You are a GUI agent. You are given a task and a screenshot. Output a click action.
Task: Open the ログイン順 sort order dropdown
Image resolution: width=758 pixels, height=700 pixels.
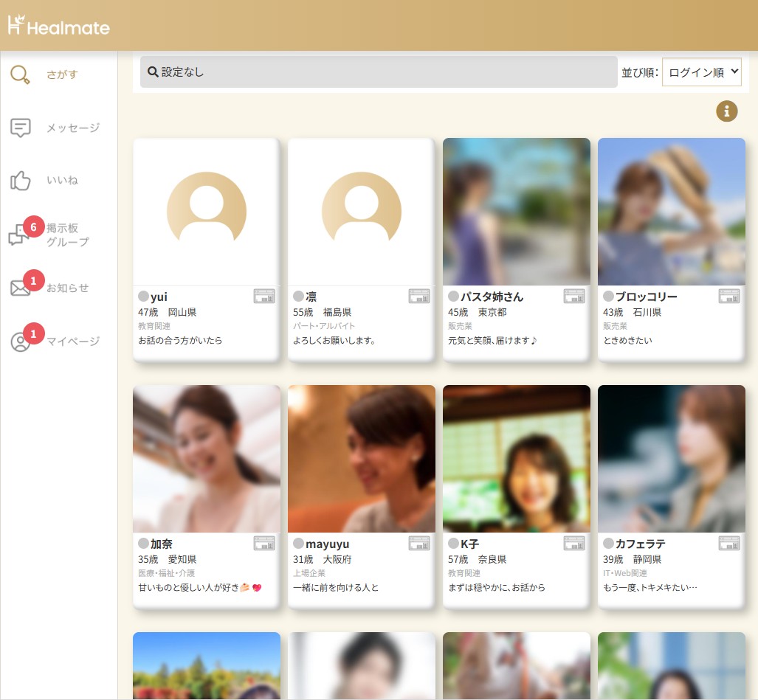click(x=701, y=72)
